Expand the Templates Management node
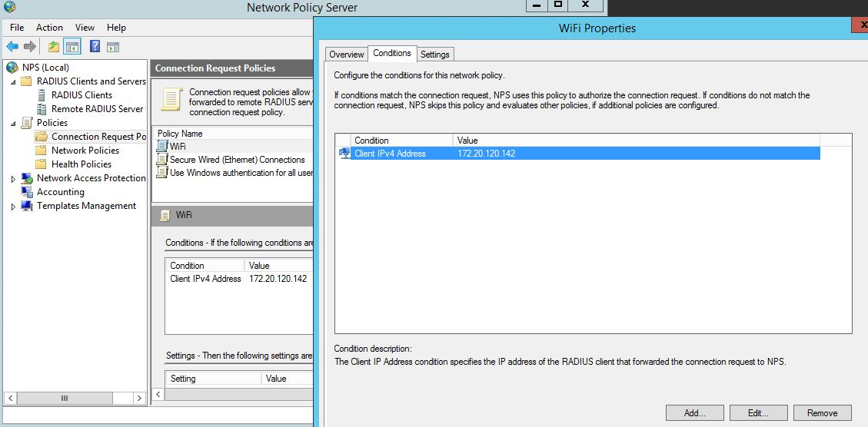Screen dimensions: 868x427 [x=13, y=207]
